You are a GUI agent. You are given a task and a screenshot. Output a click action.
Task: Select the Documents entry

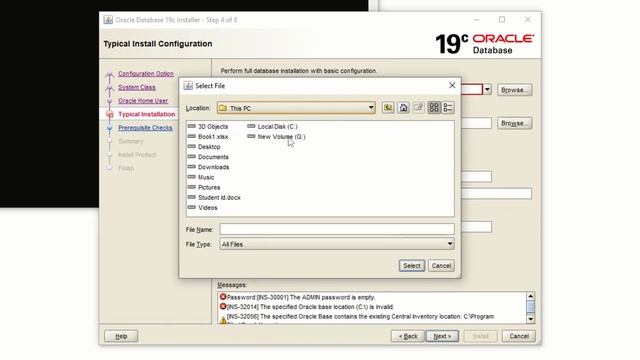[x=213, y=157]
